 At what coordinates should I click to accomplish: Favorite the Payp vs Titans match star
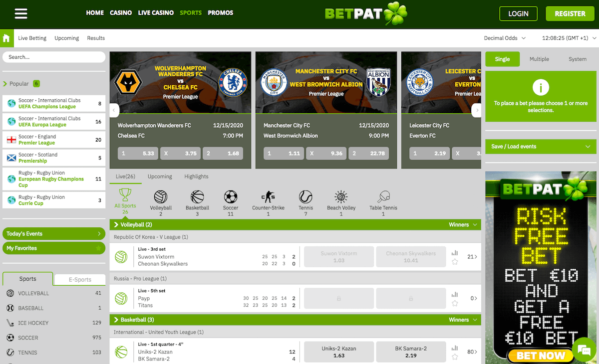click(x=455, y=303)
